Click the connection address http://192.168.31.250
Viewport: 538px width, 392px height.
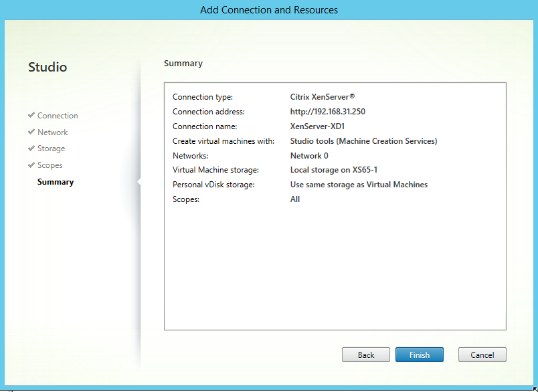point(327,112)
